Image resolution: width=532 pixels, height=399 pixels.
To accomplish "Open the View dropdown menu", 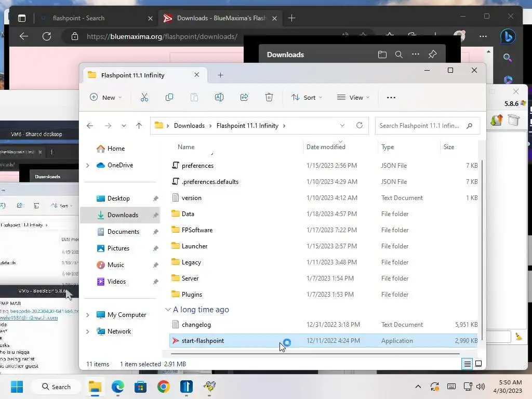I will click(x=353, y=97).
